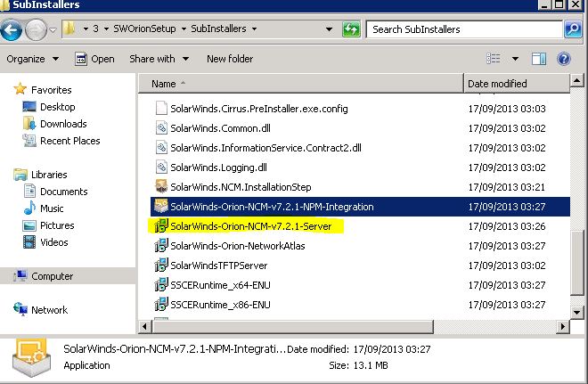The image size is (588, 384).
Task: Select SolarWinds.NCM.InstallationStep file
Action: 241,187
